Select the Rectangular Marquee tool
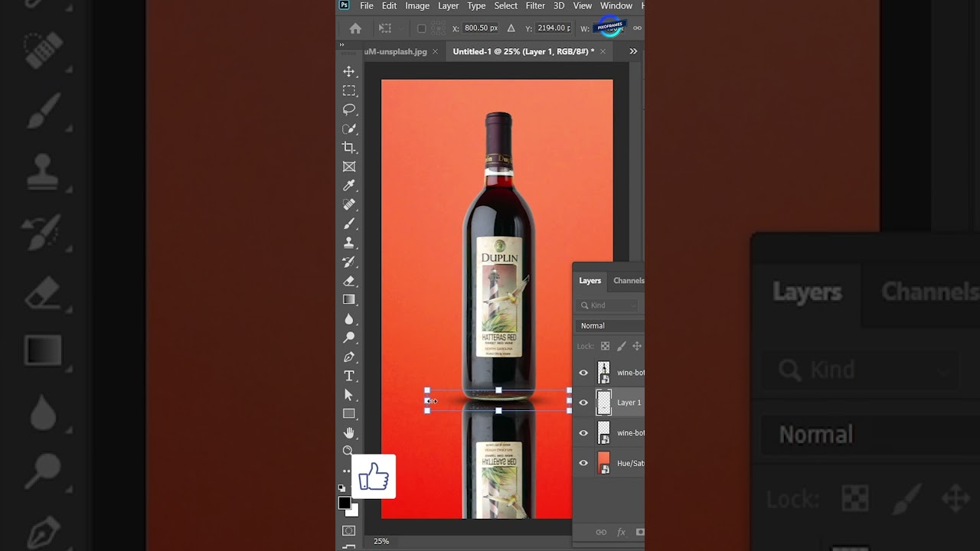 point(349,90)
